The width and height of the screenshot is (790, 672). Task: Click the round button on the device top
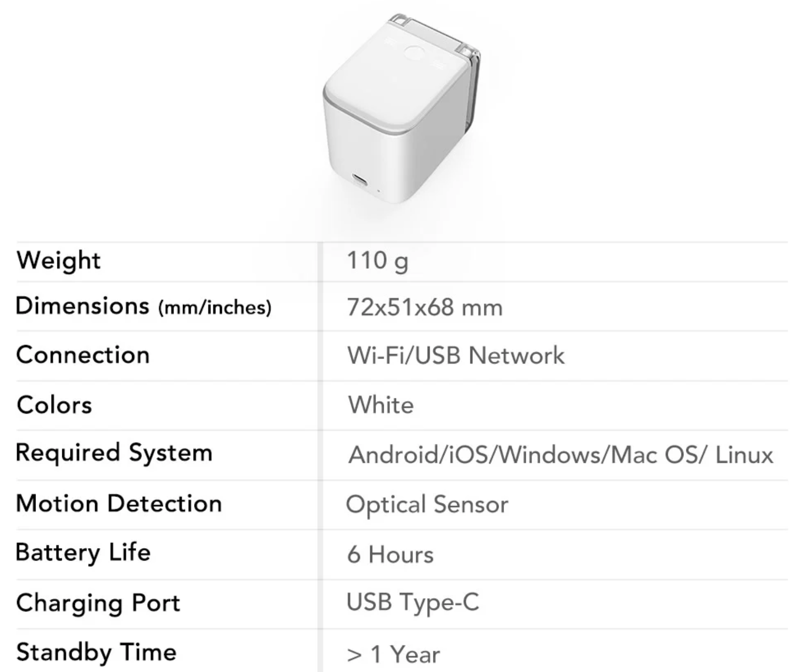[x=415, y=53]
